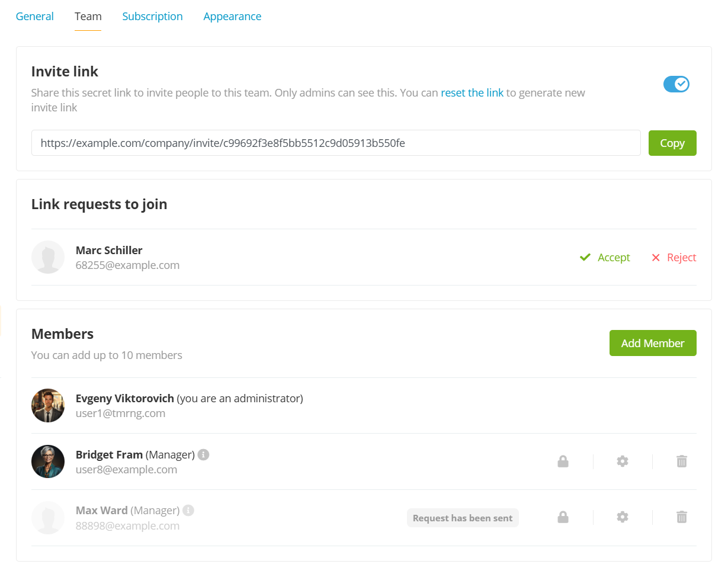Delete Bridget Fram using trash icon
This screenshot has width=728, height=577.
pos(682,461)
